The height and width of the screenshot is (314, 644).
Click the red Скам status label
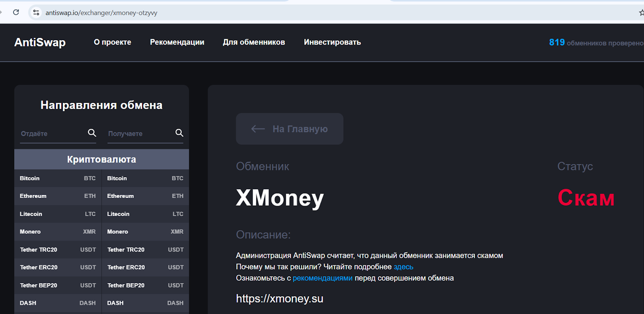point(586,198)
